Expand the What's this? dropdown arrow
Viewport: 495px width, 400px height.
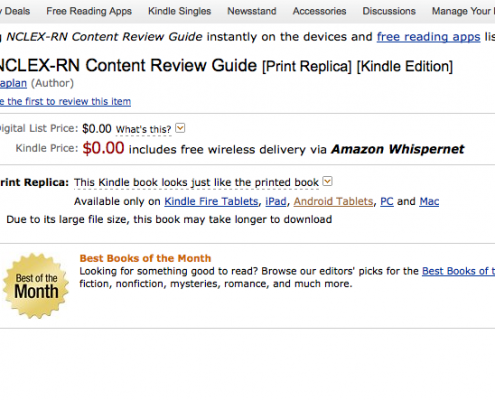180,128
